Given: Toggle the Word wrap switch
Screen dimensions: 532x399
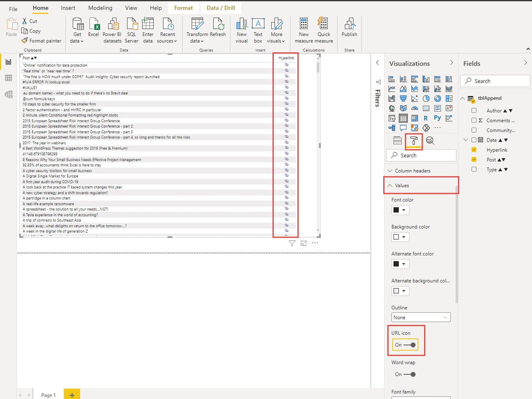Looking at the screenshot, I should pos(409,374).
